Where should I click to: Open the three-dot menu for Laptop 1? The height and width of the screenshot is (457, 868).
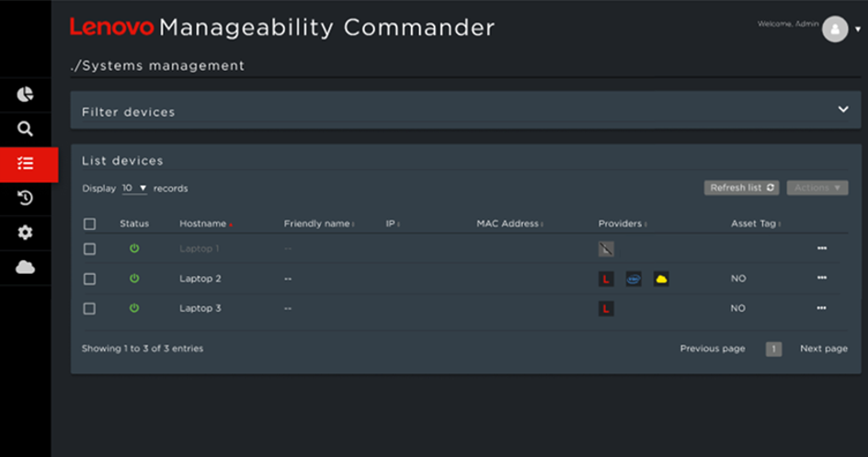tap(822, 248)
